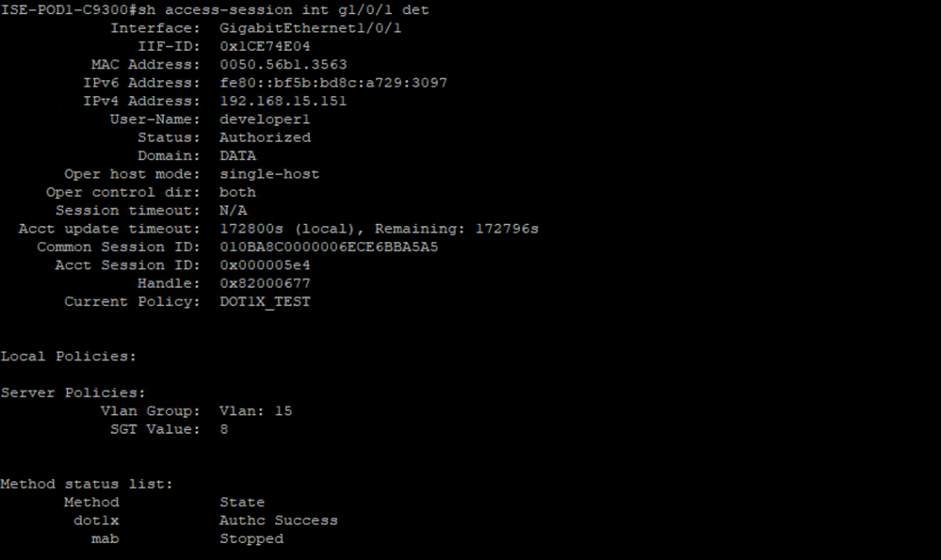The image size is (941, 560).
Task: Click the Oper control dir value both
Action: pyautogui.click(x=237, y=192)
